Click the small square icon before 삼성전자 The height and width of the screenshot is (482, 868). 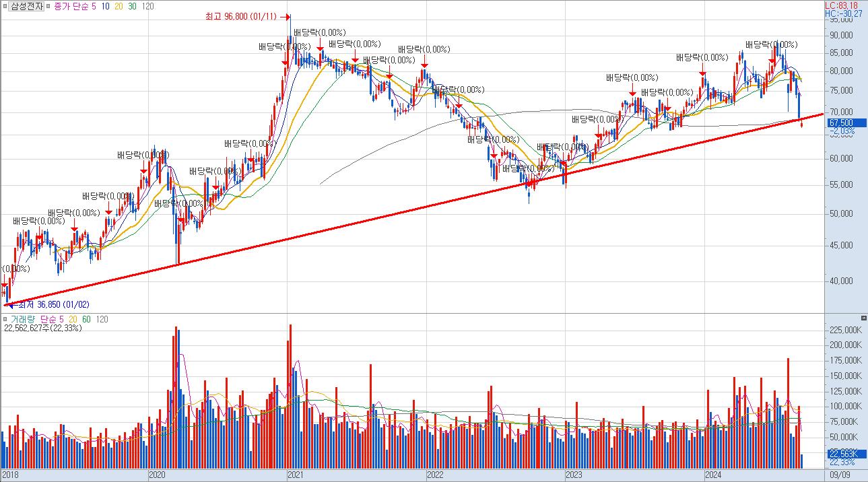pos(5,6)
